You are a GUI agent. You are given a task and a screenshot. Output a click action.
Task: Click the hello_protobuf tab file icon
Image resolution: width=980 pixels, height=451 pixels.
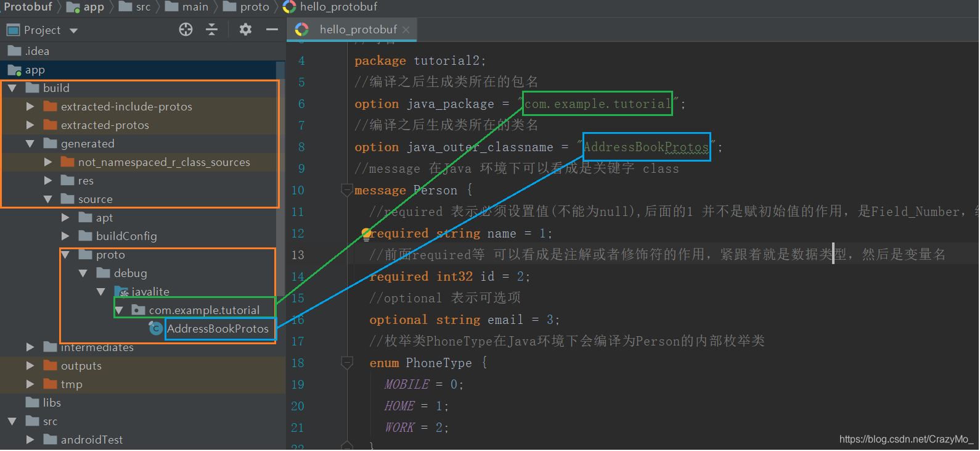click(301, 30)
